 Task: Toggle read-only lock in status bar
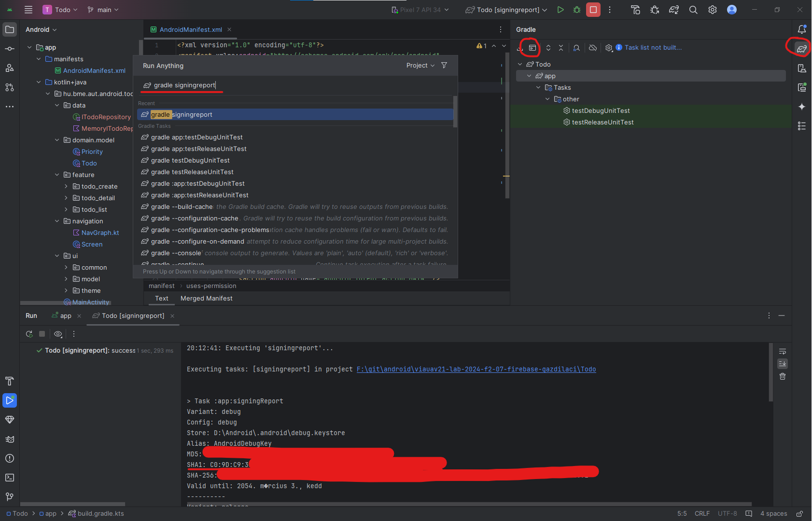[799, 514]
